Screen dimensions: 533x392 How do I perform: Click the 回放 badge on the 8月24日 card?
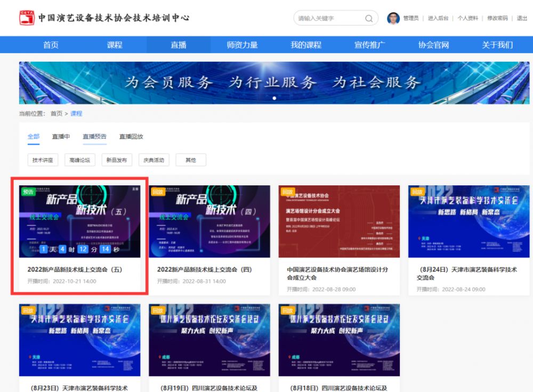click(417, 192)
